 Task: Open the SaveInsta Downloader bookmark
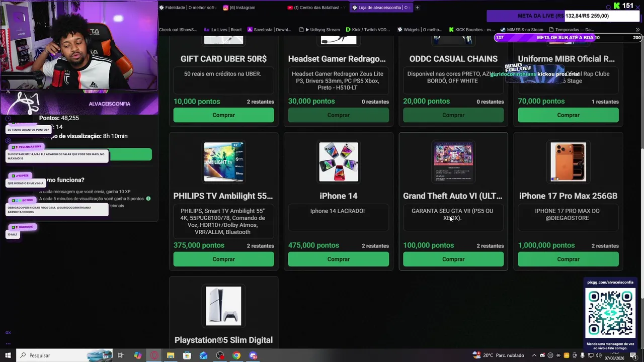point(269,30)
